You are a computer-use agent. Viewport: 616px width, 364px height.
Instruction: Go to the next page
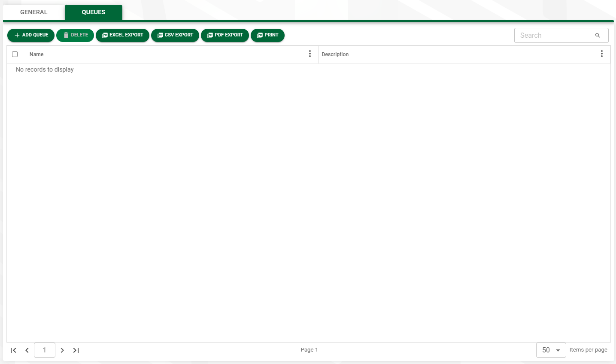coord(62,350)
